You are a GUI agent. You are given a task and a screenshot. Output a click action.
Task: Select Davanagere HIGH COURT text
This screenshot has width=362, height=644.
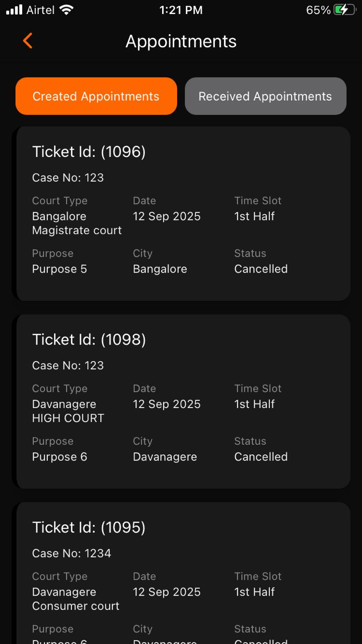point(68,411)
